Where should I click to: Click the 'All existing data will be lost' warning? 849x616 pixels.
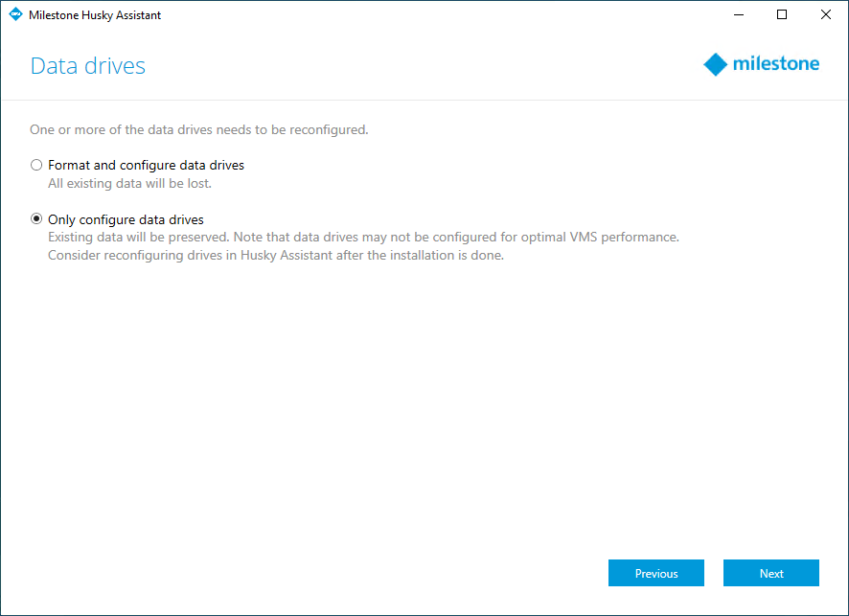[x=130, y=184]
